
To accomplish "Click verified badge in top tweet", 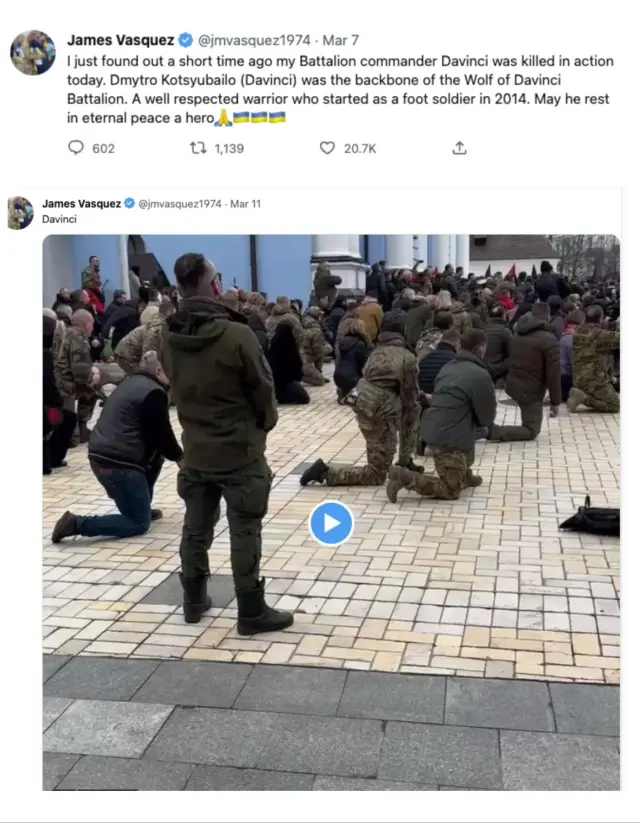I will coord(185,40).
